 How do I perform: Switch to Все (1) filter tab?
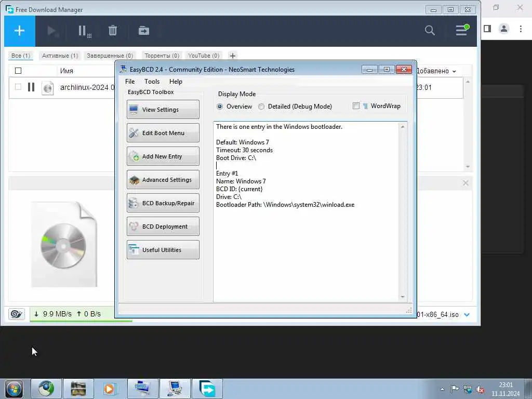tap(21, 56)
